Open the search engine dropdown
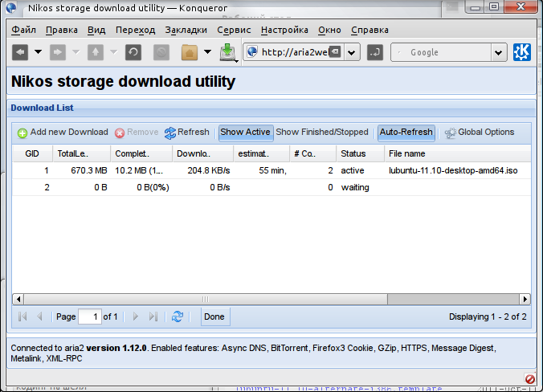This screenshot has height=392, width=543. pyautogui.click(x=499, y=52)
